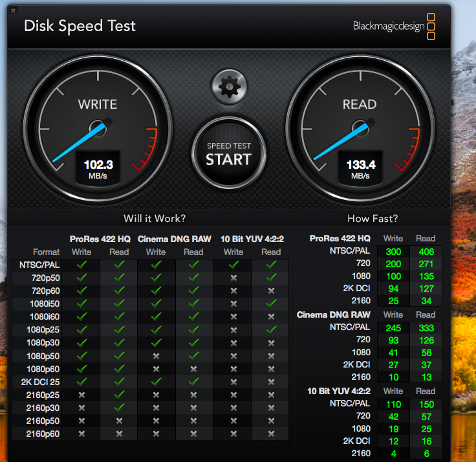Click 10 Bit YUV Read checkmark for 1080p25

[271, 330]
